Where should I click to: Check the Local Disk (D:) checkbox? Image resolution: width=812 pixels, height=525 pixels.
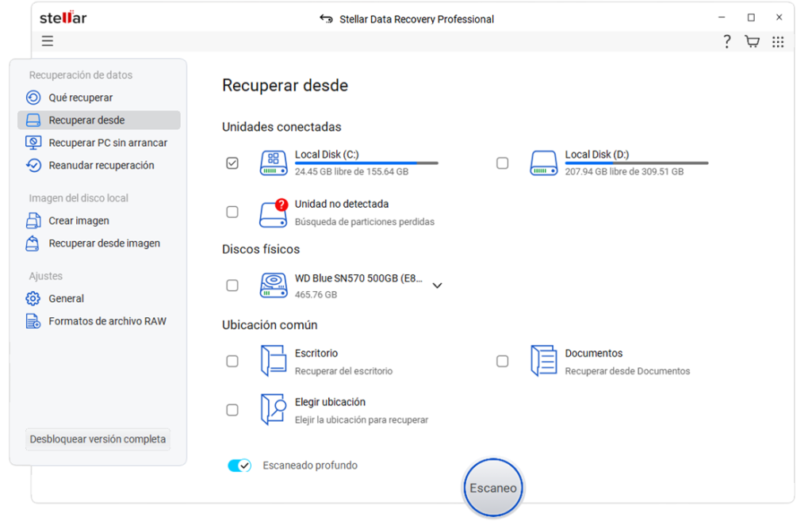tap(502, 163)
